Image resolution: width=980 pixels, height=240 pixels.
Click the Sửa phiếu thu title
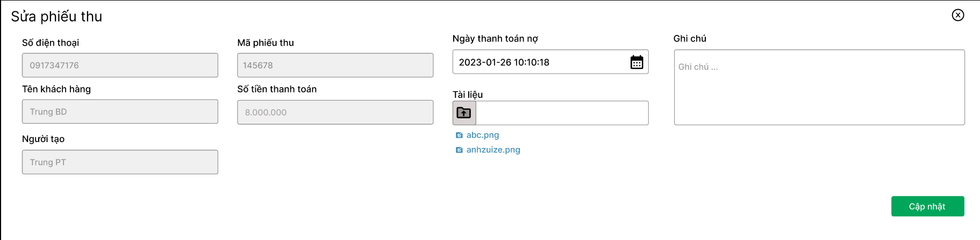(56, 17)
